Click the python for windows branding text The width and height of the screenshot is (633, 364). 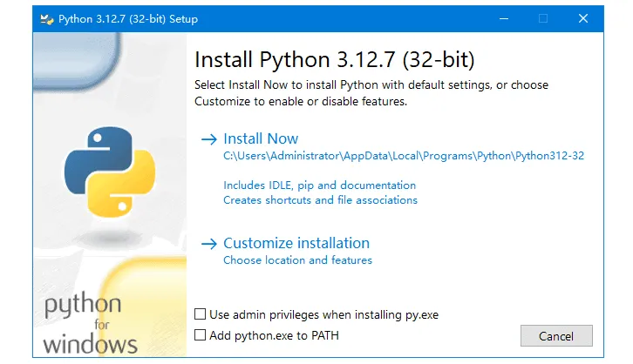[x=90, y=323]
